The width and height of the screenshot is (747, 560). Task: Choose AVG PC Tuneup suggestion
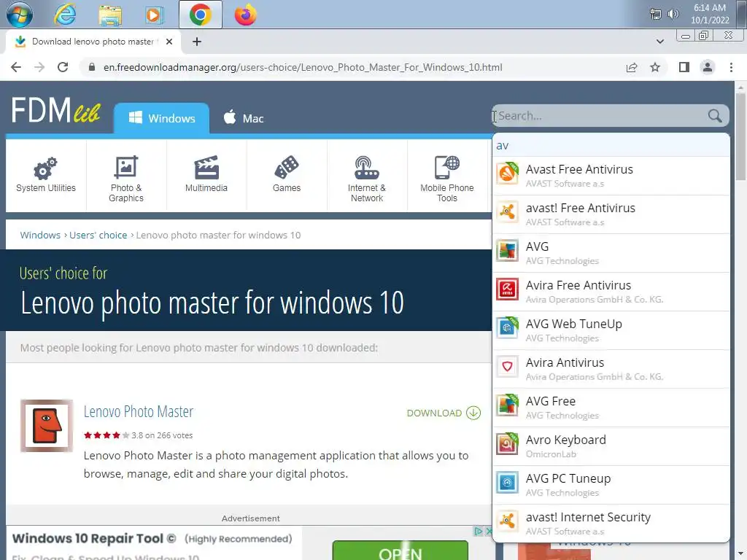[611, 484]
